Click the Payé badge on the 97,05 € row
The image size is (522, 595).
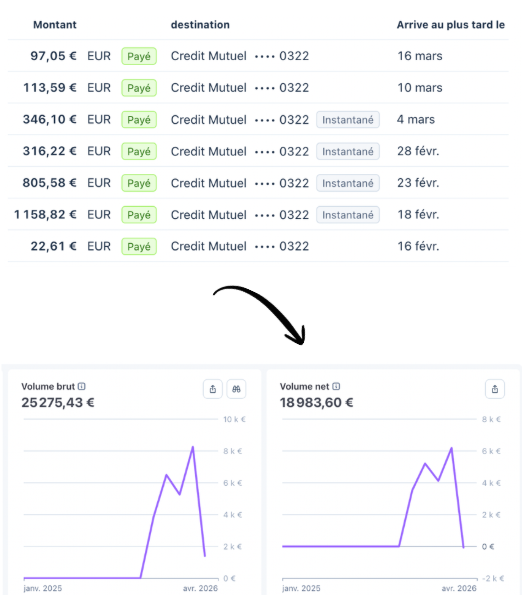139,56
